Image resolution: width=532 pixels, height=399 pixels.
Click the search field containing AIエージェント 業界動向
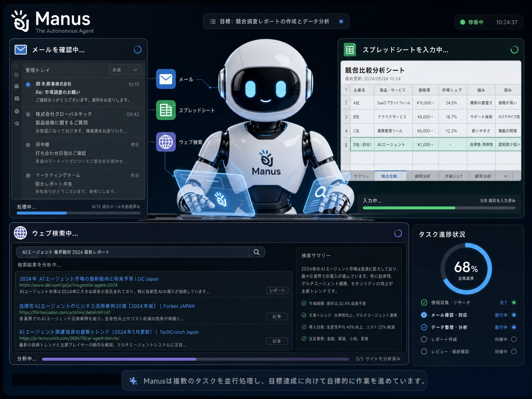point(141,252)
